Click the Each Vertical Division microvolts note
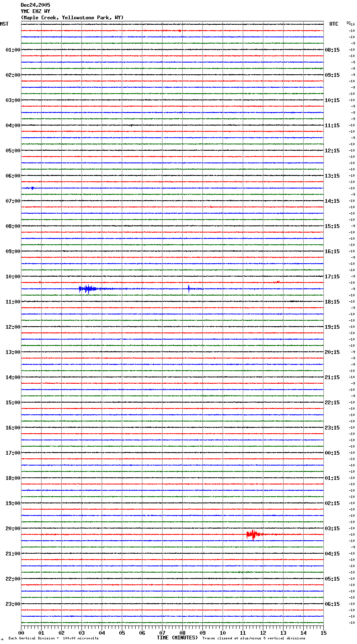357x644 pixels. (x=53, y=639)
